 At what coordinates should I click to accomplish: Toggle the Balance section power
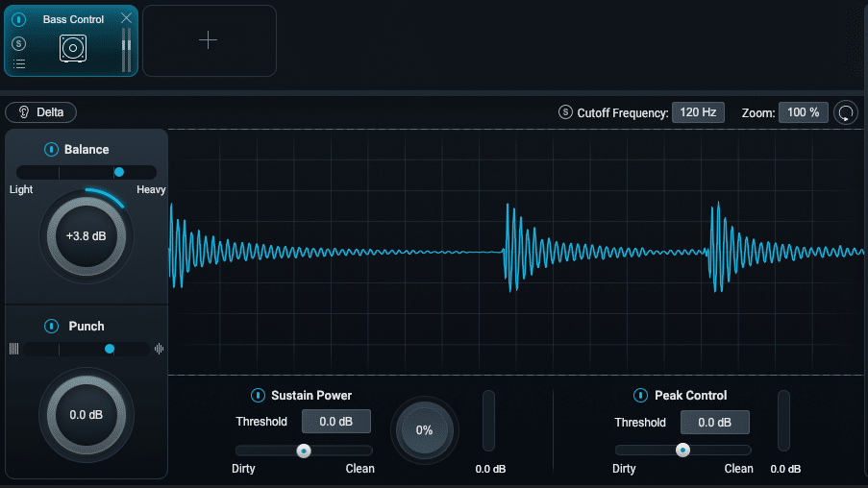[51, 150]
